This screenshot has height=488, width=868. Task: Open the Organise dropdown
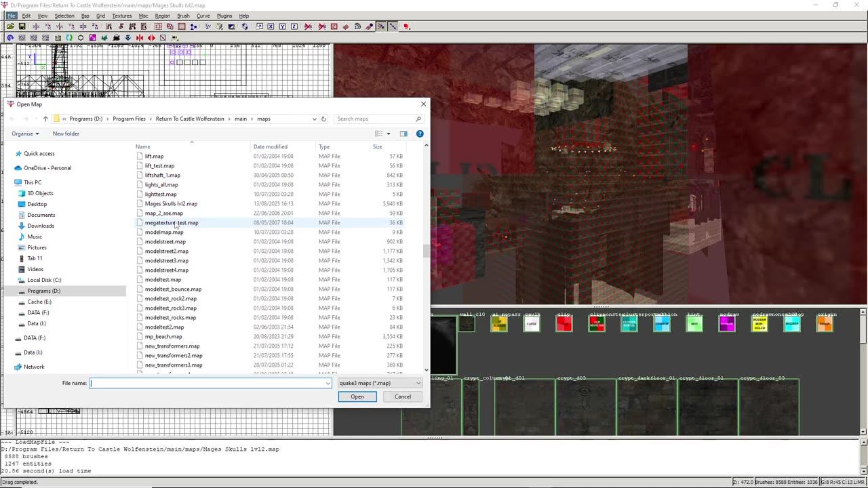pyautogui.click(x=25, y=134)
